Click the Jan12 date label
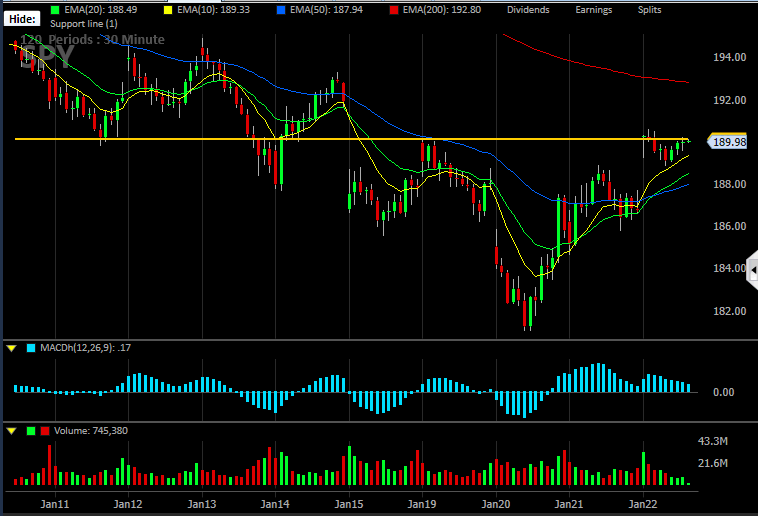 128,504
